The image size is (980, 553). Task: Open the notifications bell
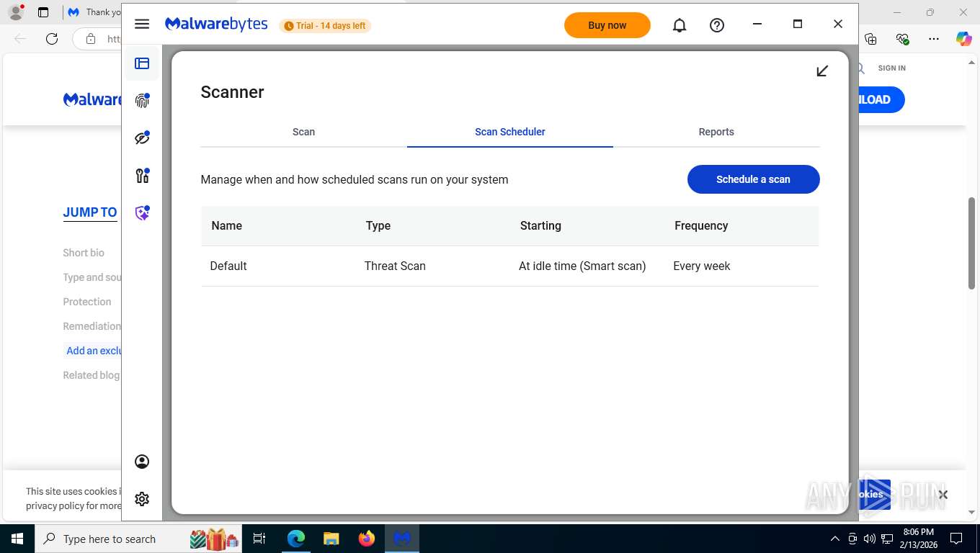pyautogui.click(x=680, y=25)
